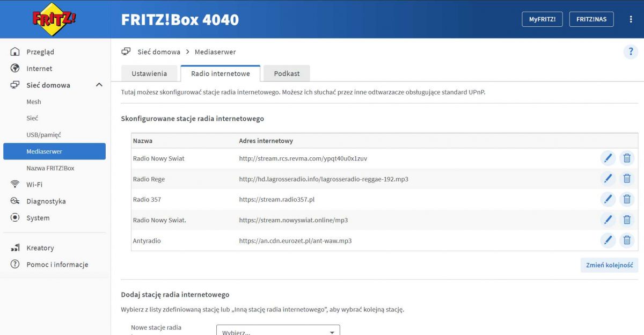Select the Radio internetowe tab
The image size is (644, 335).
pos(221,74)
